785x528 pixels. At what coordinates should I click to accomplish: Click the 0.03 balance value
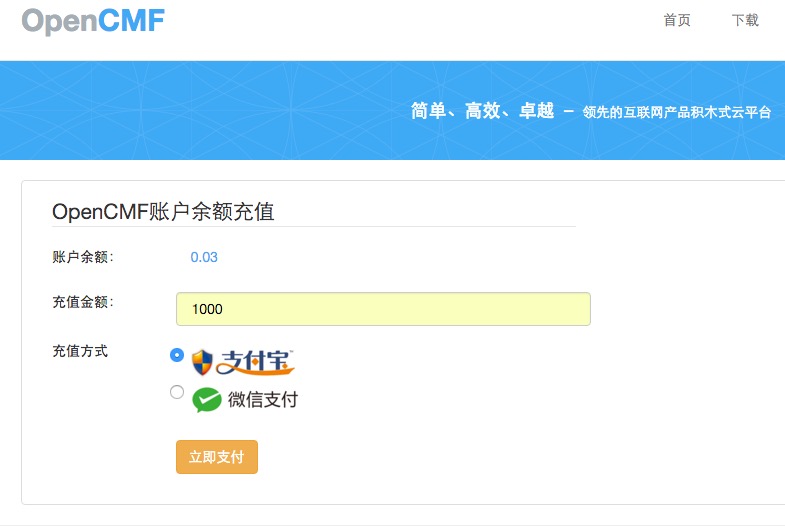[204, 257]
